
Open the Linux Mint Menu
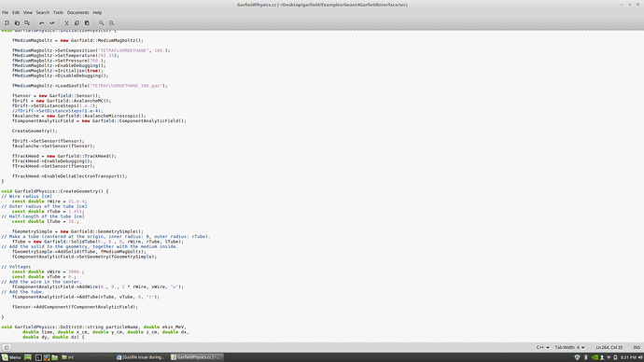(11, 357)
